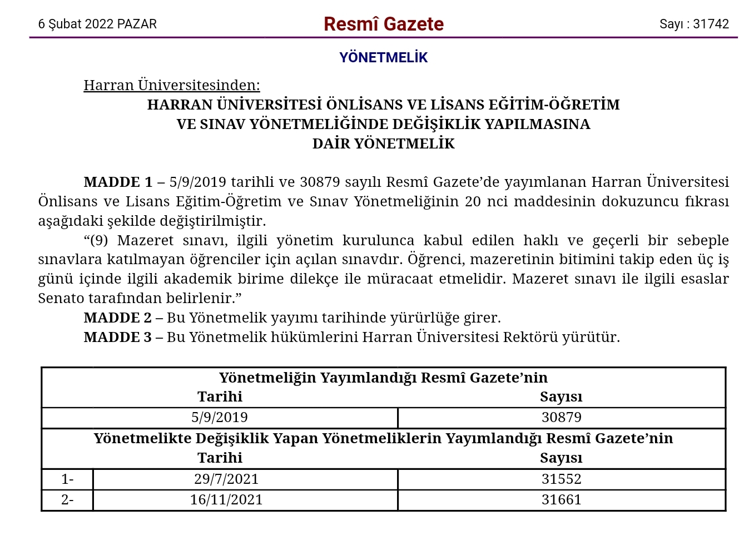
Task: Click the number 30879 sayılı in MADDE 1
Action: tap(341, 182)
